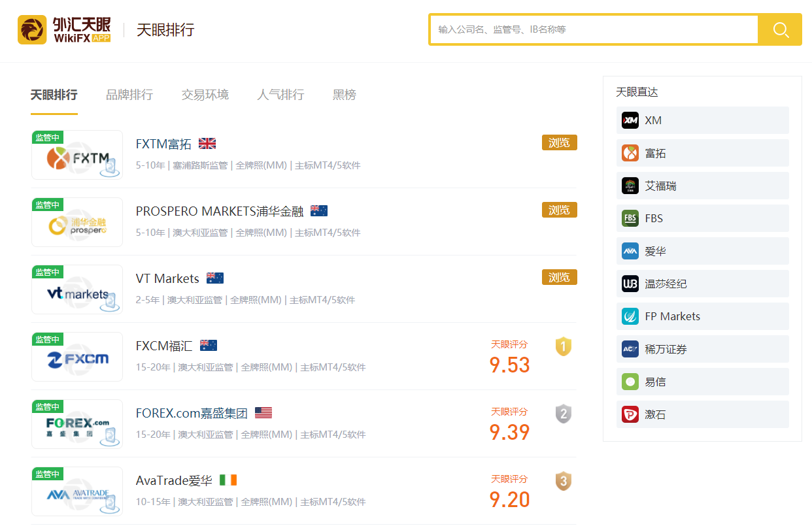Open the 富拓 icon in 天眼直达

[630, 153]
